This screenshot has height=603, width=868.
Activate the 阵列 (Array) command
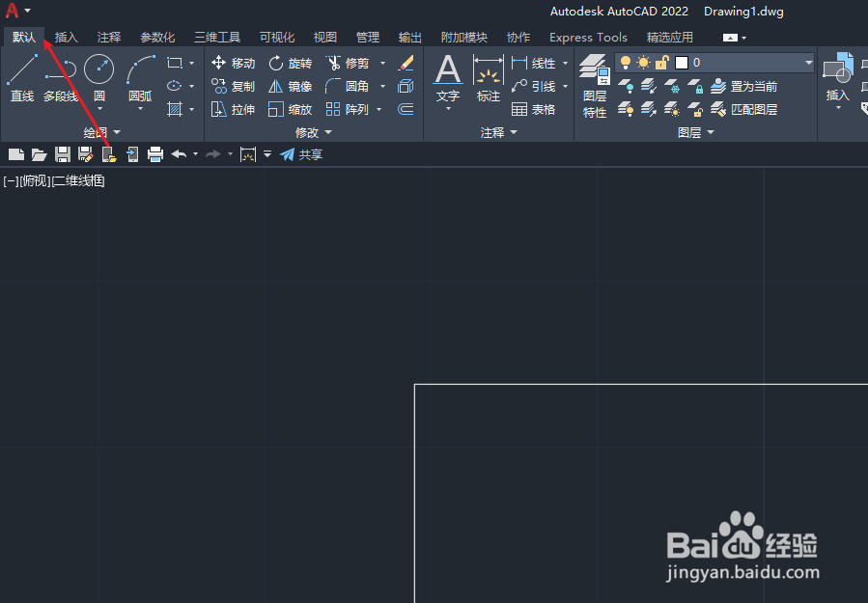pos(347,110)
